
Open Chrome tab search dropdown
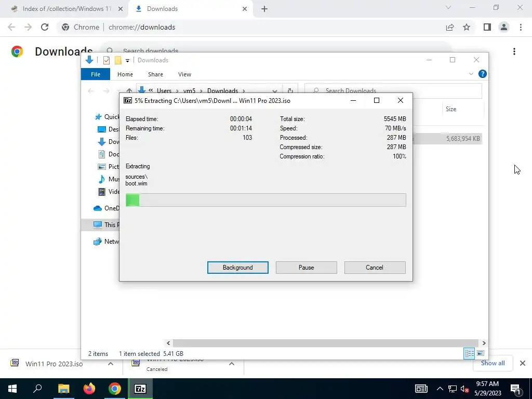pyautogui.click(x=448, y=7)
